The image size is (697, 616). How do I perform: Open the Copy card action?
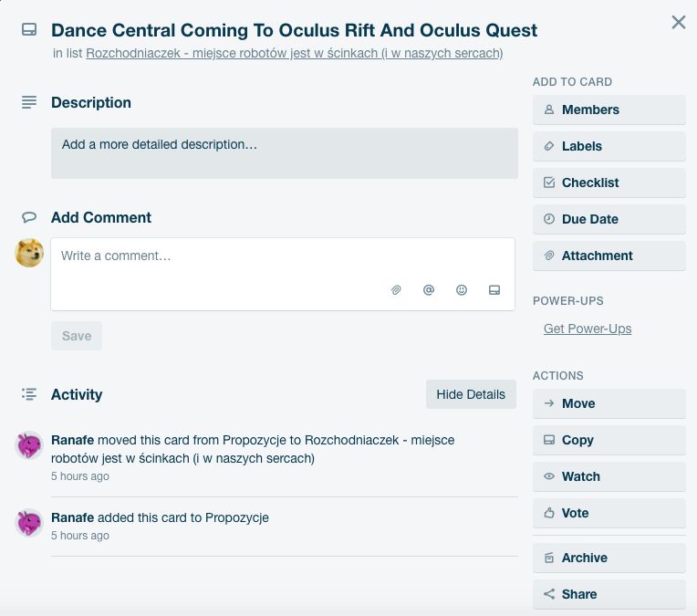coord(609,440)
